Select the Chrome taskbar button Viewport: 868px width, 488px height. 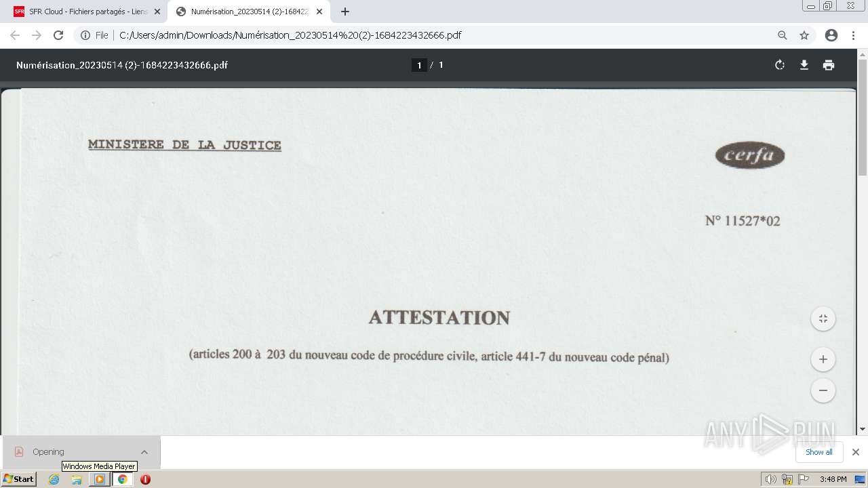pos(122,479)
